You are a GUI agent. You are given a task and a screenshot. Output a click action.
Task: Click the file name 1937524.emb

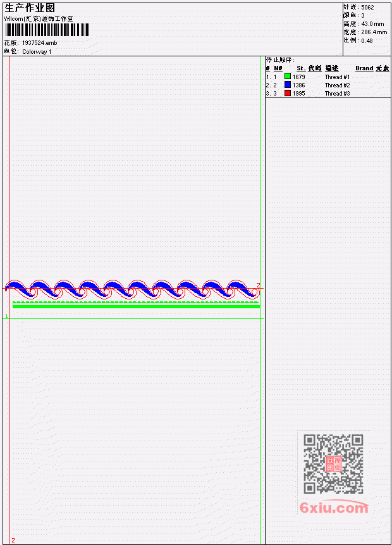(x=40, y=43)
